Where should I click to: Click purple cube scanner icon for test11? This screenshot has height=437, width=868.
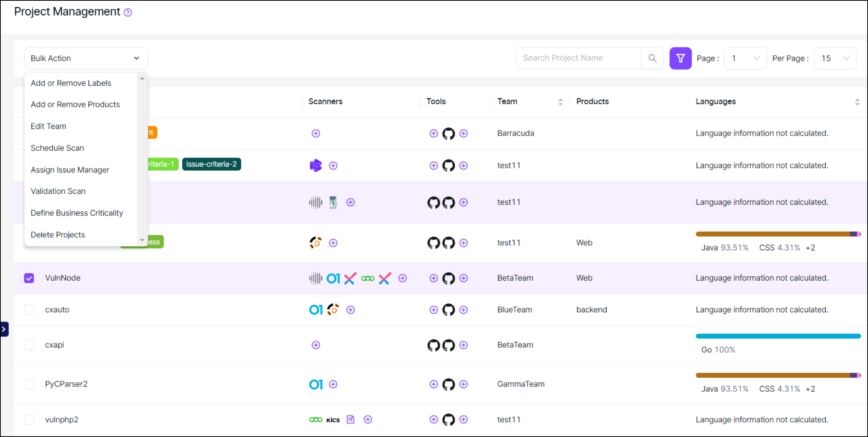316,165
